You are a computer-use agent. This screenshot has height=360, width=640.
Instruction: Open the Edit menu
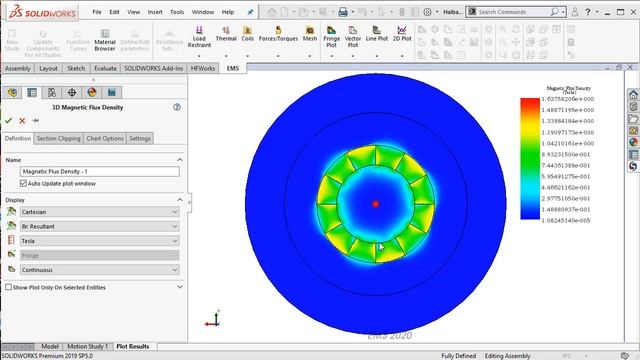(114, 12)
